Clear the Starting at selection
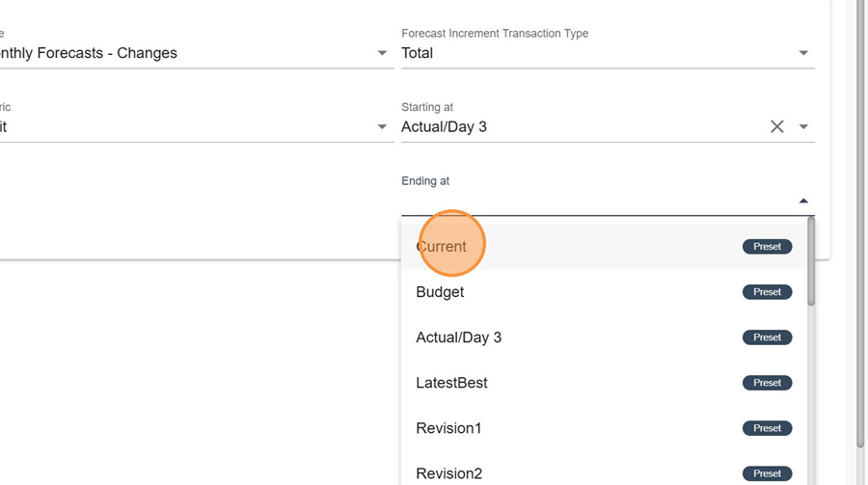Image resolution: width=868 pixels, height=485 pixels. click(x=776, y=126)
